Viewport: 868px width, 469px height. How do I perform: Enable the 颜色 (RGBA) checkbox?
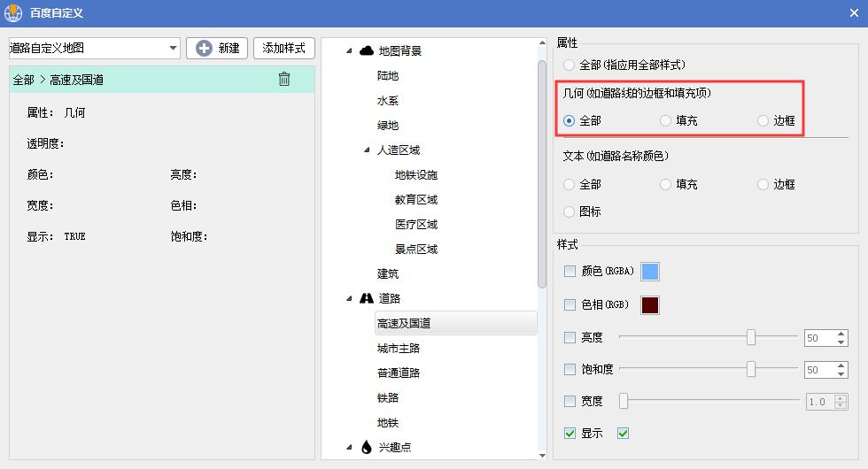pyautogui.click(x=570, y=271)
